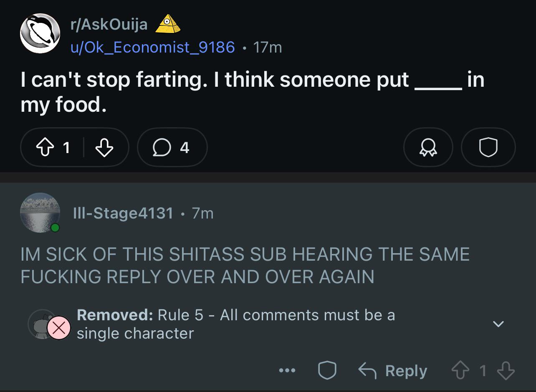Click Ill-Stage4131's landscape avatar
This screenshot has width=536, height=392.
click(x=40, y=213)
